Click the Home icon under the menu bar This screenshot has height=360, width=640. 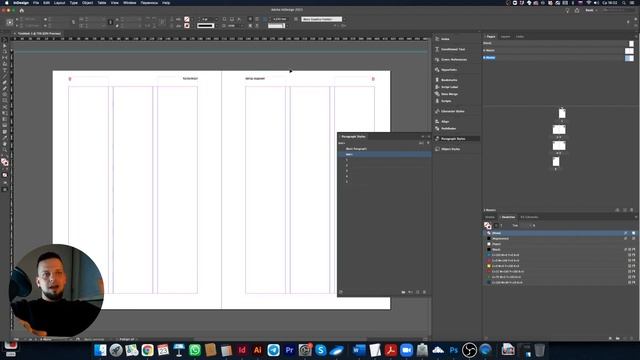(x=22, y=10)
